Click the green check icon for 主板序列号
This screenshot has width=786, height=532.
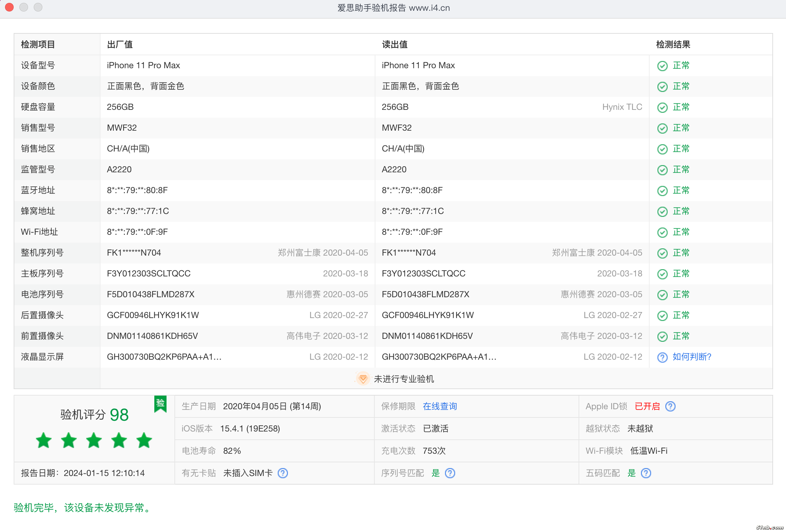point(662,274)
